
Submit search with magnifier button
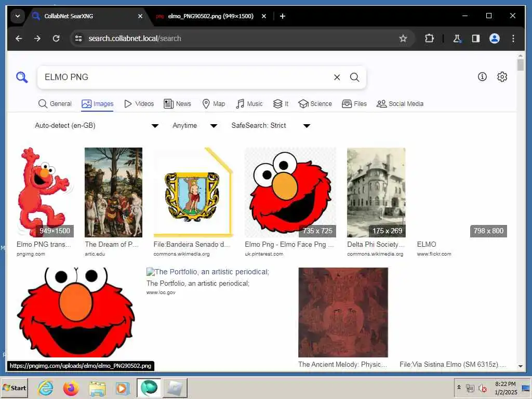354,77
